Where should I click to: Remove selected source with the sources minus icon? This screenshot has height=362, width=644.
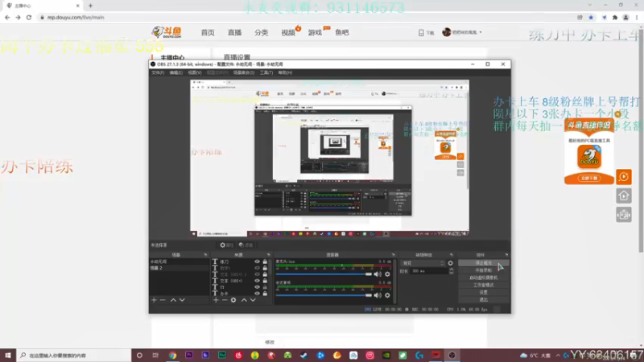coord(225,300)
